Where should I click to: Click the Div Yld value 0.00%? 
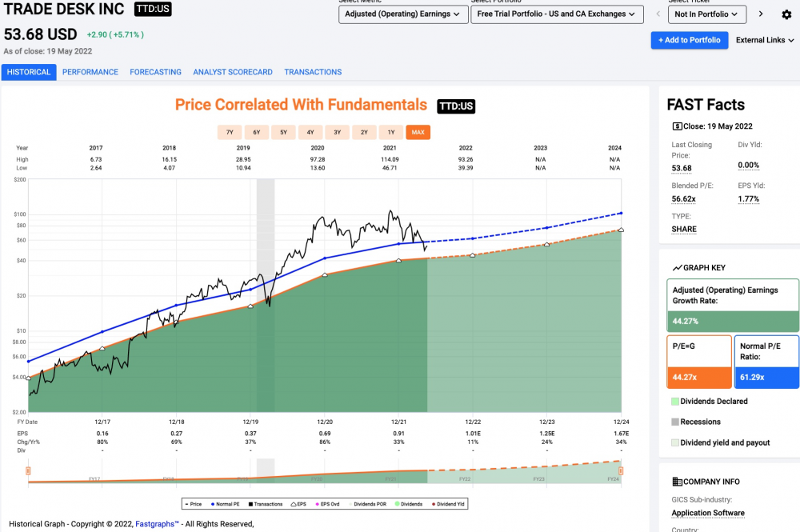pyautogui.click(x=749, y=166)
